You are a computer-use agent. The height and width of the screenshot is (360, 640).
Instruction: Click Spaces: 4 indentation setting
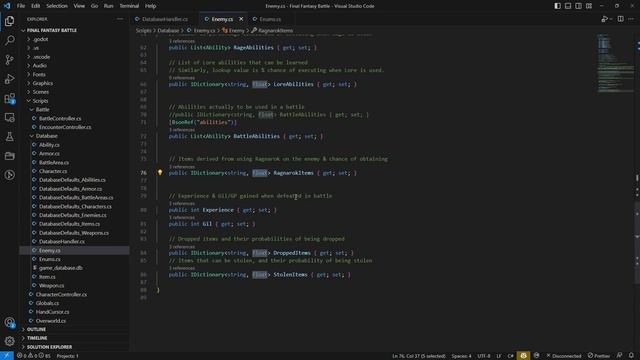tap(462, 356)
